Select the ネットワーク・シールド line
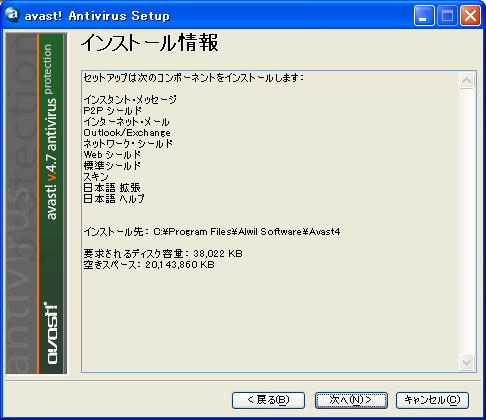The image size is (486, 420). point(128,143)
